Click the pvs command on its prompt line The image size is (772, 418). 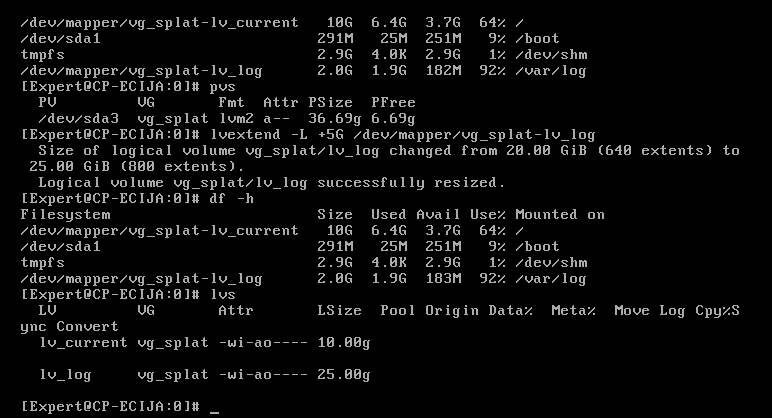pos(223,87)
